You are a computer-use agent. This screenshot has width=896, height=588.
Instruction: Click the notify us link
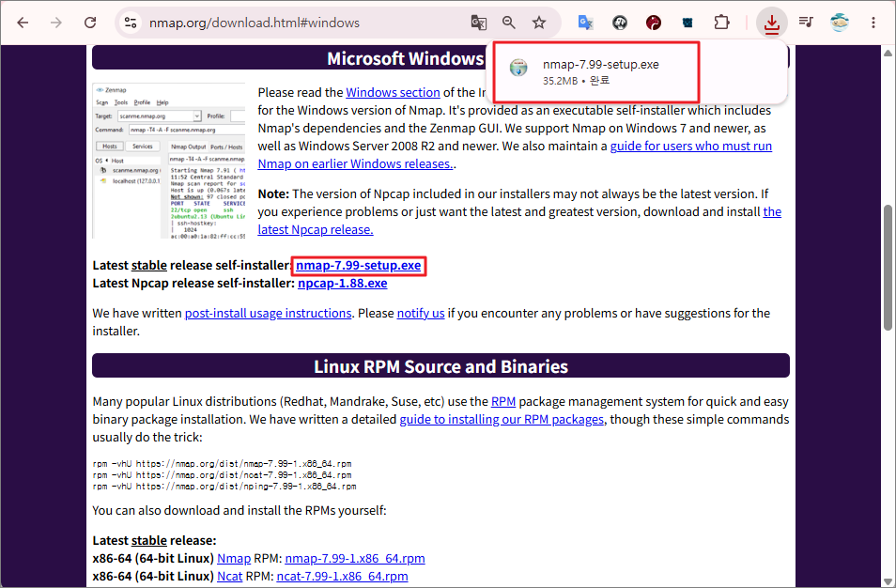(421, 314)
